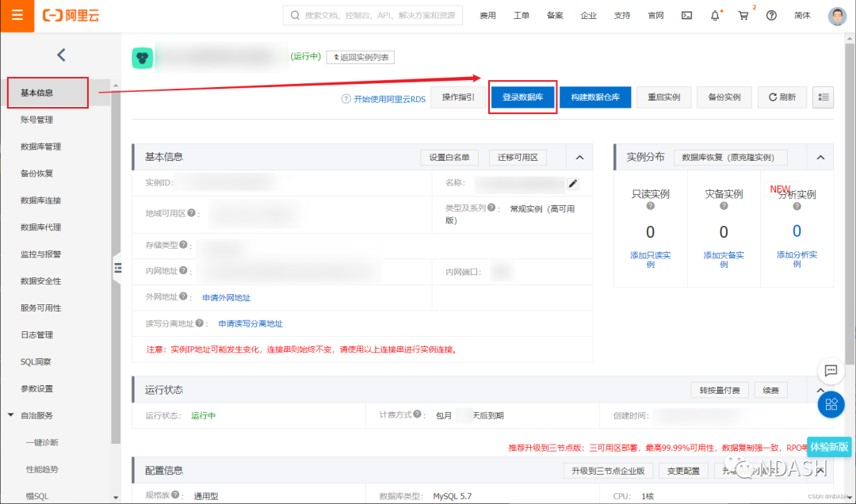Click the user avatar in the top bar

837,15
